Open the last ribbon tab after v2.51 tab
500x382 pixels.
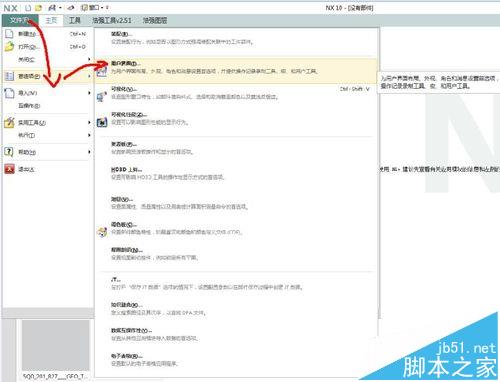pyautogui.click(x=155, y=20)
